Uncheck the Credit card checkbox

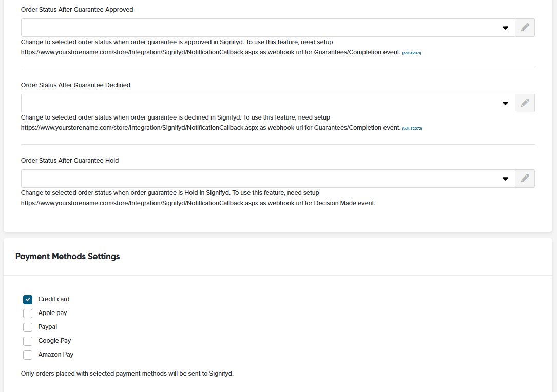[x=28, y=299]
